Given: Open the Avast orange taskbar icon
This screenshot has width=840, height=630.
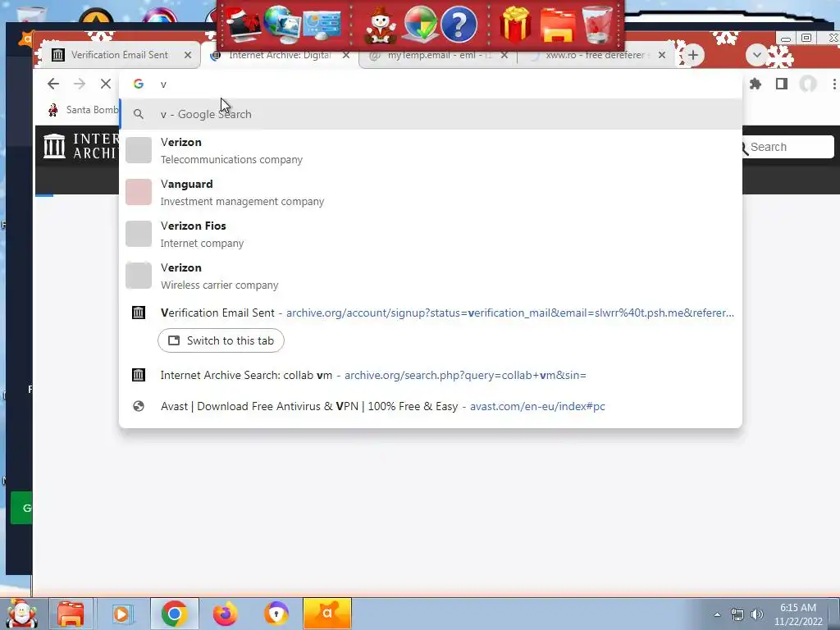Looking at the screenshot, I should 327,614.
